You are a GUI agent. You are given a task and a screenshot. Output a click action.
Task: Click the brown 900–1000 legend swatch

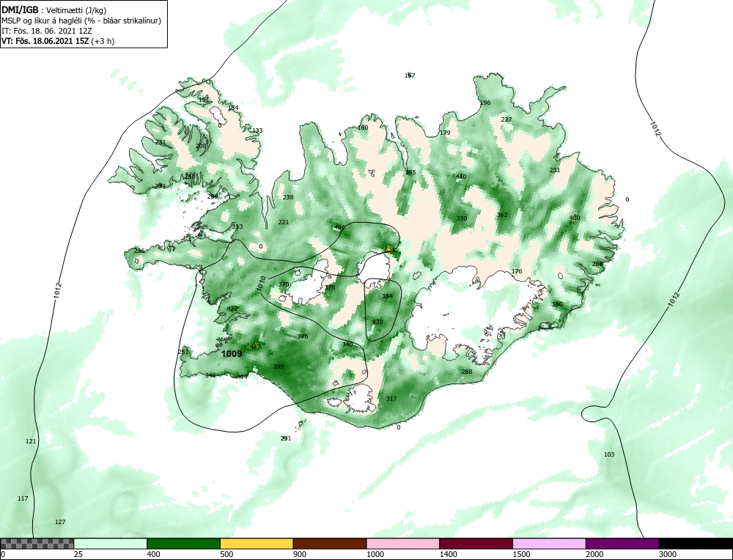[330, 543]
